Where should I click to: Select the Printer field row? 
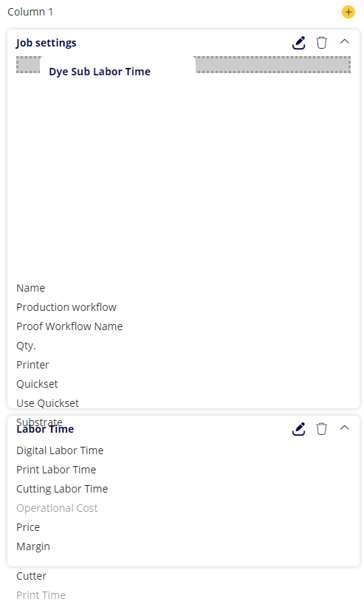32,365
